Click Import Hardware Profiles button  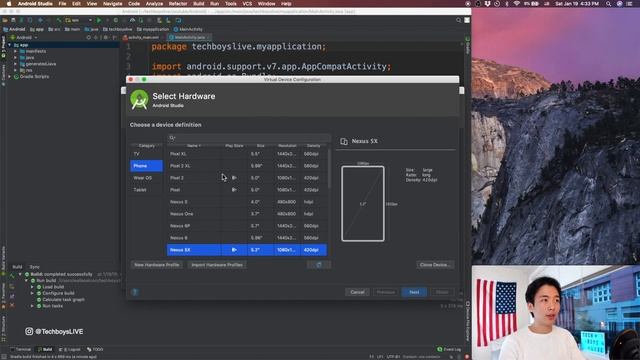217,265
